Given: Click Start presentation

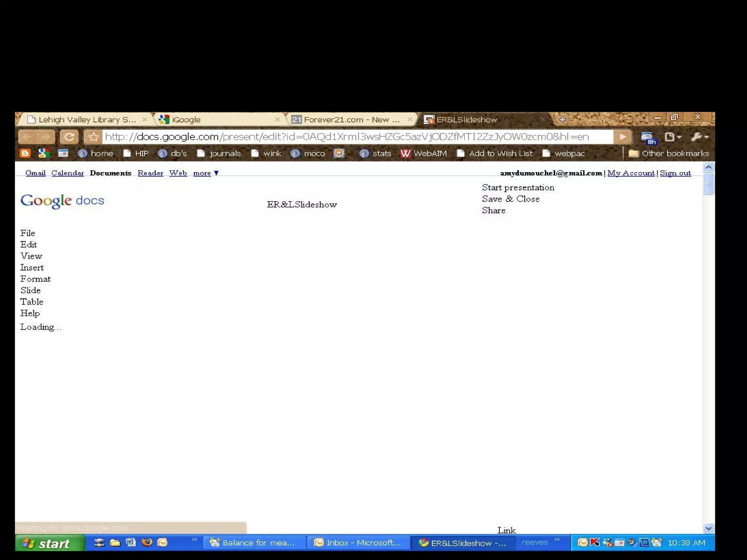Looking at the screenshot, I should coord(518,187).
